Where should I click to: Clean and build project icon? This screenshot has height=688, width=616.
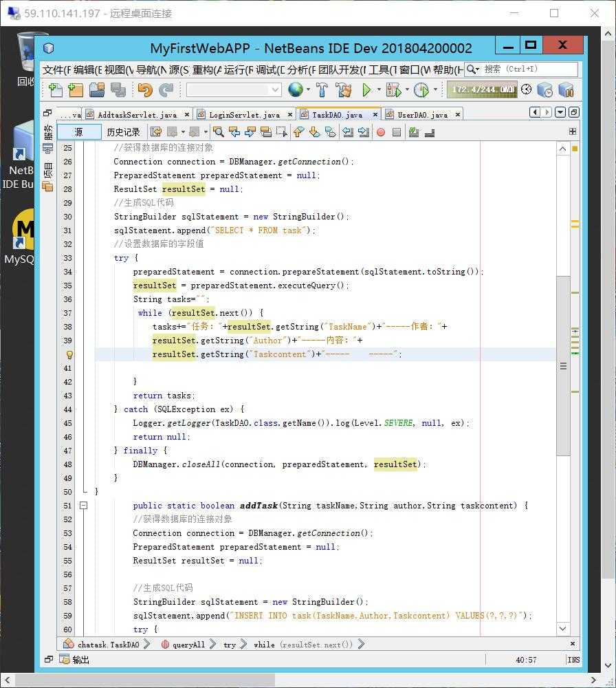[344, 90]
